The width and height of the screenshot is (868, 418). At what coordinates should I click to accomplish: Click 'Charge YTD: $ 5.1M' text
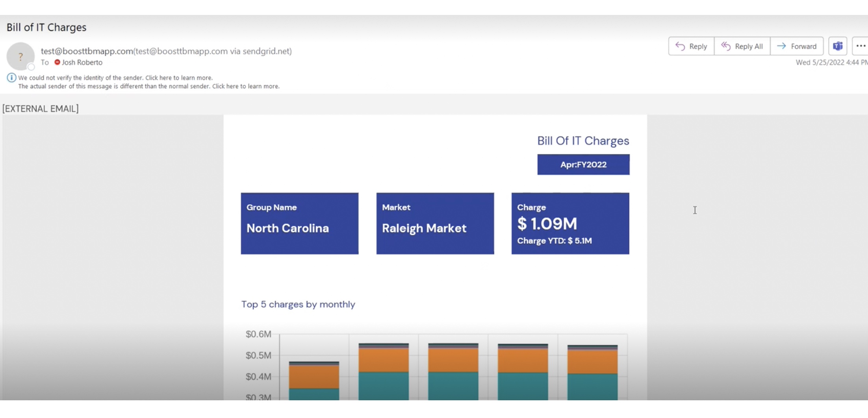555,240
